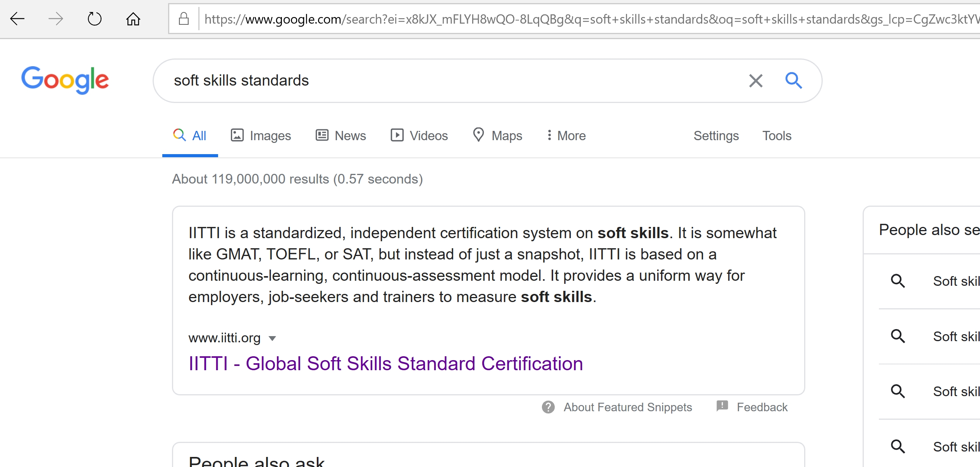The height and width of the screenshot is (467, 980).
Task: Switch to the Videos tab
Action: point(419,136)
